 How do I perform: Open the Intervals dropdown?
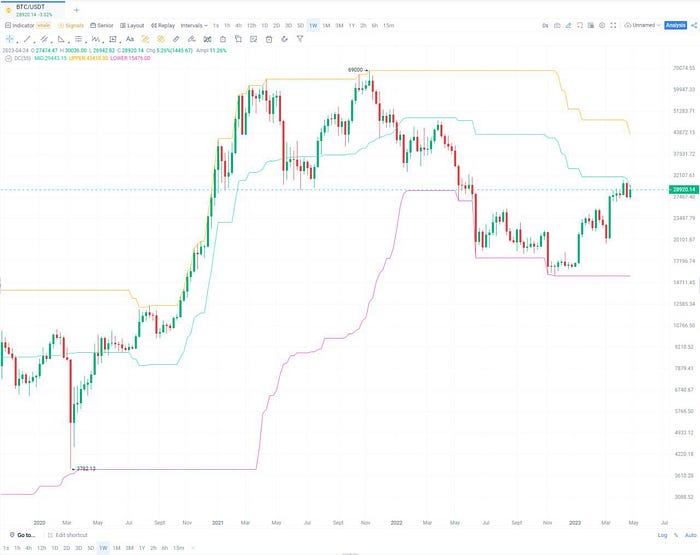pos(194,25)
